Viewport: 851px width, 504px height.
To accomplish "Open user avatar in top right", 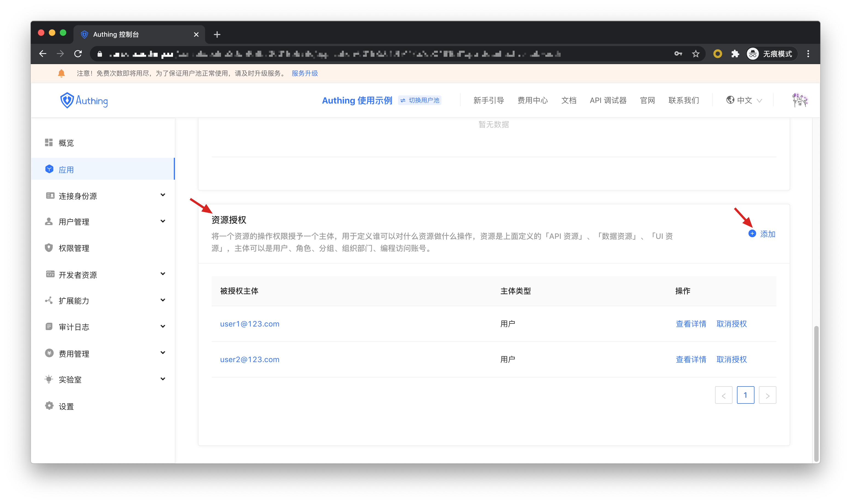I will click(799, 100).
